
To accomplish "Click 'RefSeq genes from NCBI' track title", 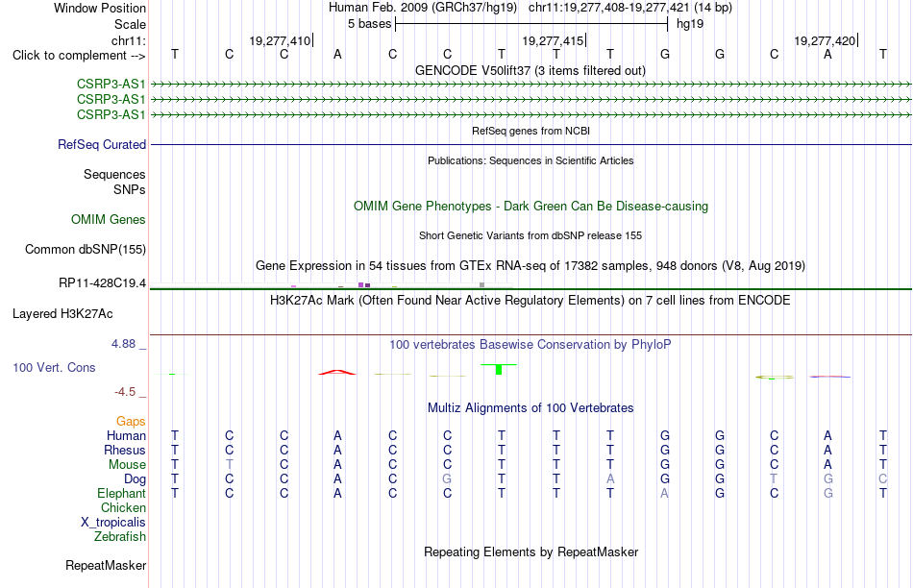I will (531, 131).
